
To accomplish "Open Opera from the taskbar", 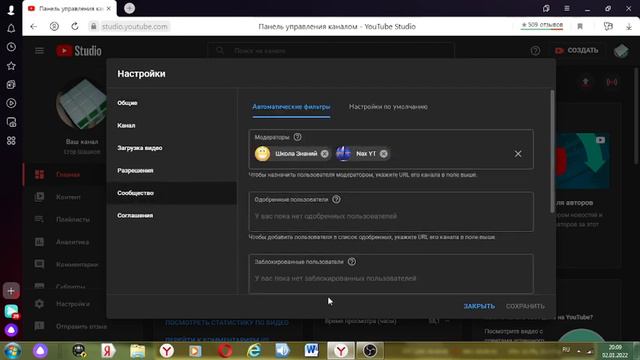I will click(x=225, y=350).
